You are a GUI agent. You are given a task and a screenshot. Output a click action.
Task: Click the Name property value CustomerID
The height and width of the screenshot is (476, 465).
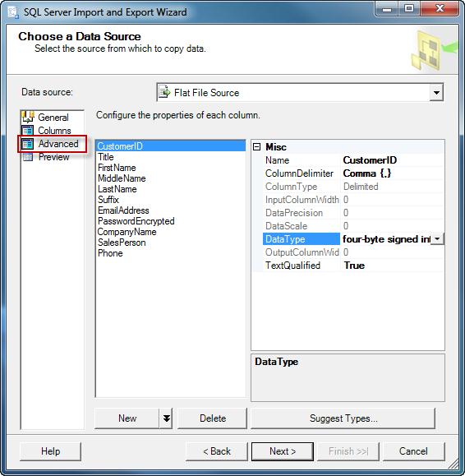pos(370,160)
